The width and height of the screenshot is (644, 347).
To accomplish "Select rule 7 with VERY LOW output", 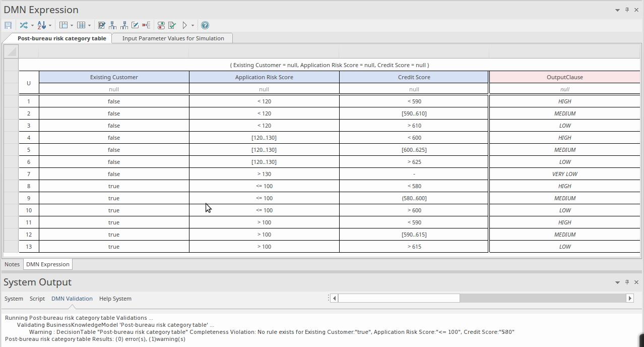I will point(29,173).
